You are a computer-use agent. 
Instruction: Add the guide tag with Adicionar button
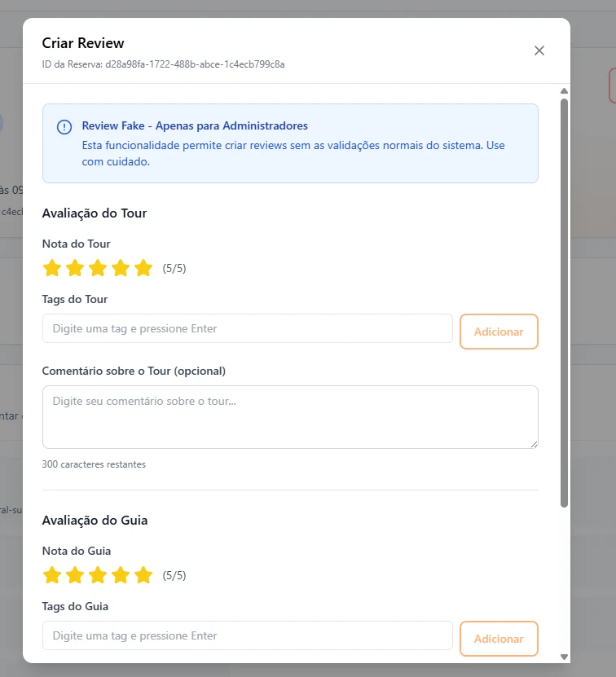tap(499, 639)
